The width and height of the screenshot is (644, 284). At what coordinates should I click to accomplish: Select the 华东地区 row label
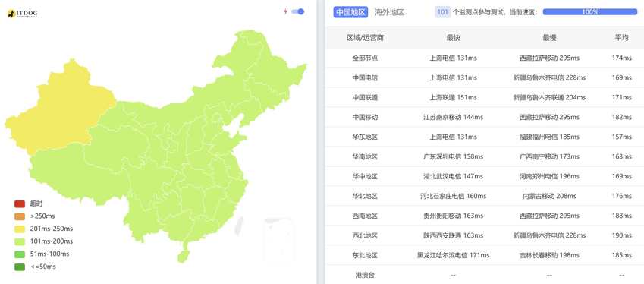(365, 137)
